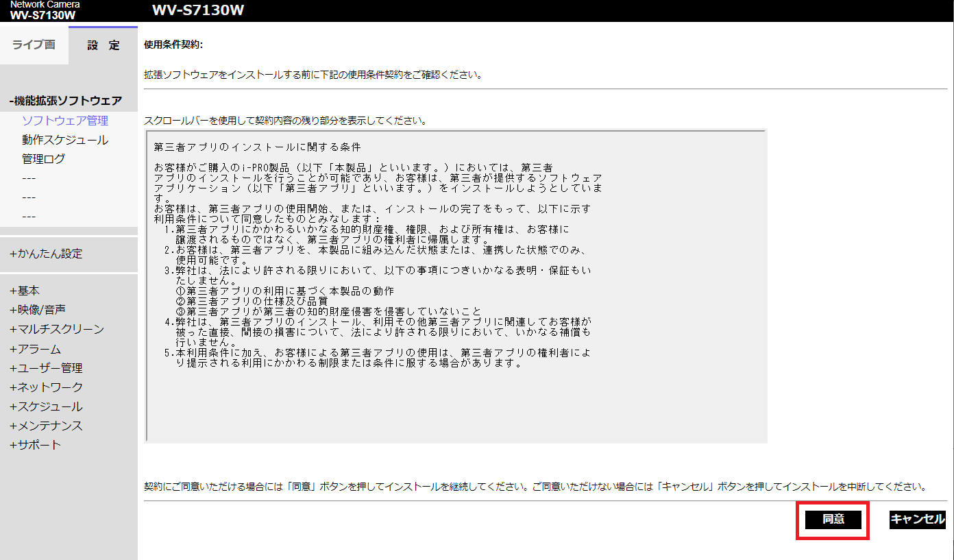Open 動作スケジュール in the sidebar

(x=65, y=140)
